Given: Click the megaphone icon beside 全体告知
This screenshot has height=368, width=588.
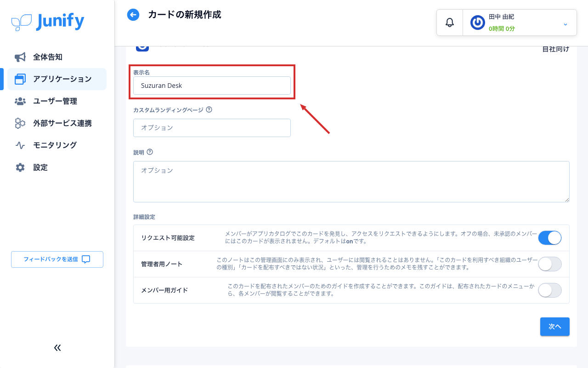Looking at the screenshot, I should coord(20,57).
